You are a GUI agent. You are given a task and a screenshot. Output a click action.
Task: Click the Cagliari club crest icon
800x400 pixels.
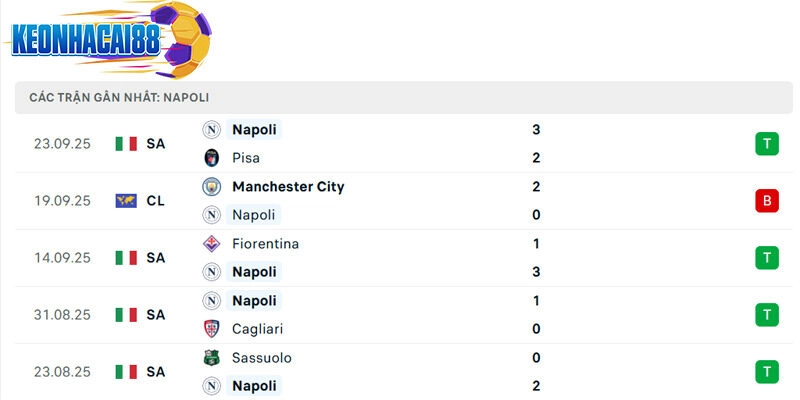coord(211,329)
